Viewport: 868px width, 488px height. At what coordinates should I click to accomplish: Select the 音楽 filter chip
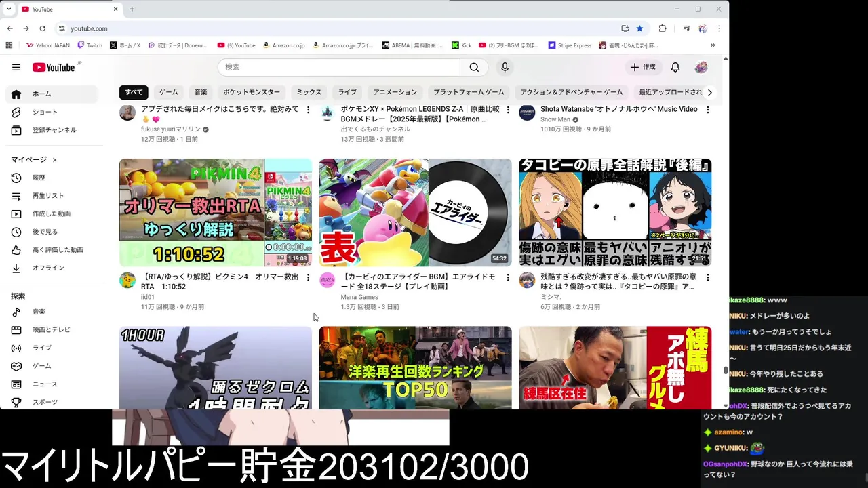201,92
